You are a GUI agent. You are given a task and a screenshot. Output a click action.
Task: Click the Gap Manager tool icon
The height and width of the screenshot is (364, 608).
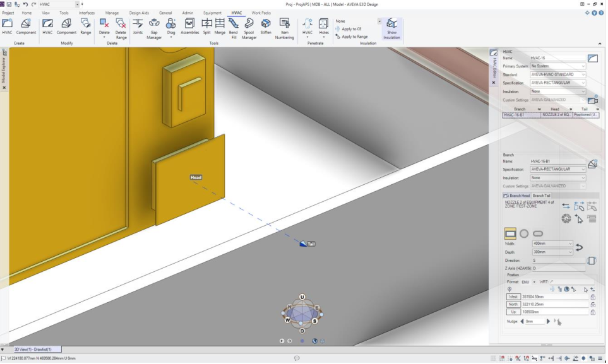[154, 26]
